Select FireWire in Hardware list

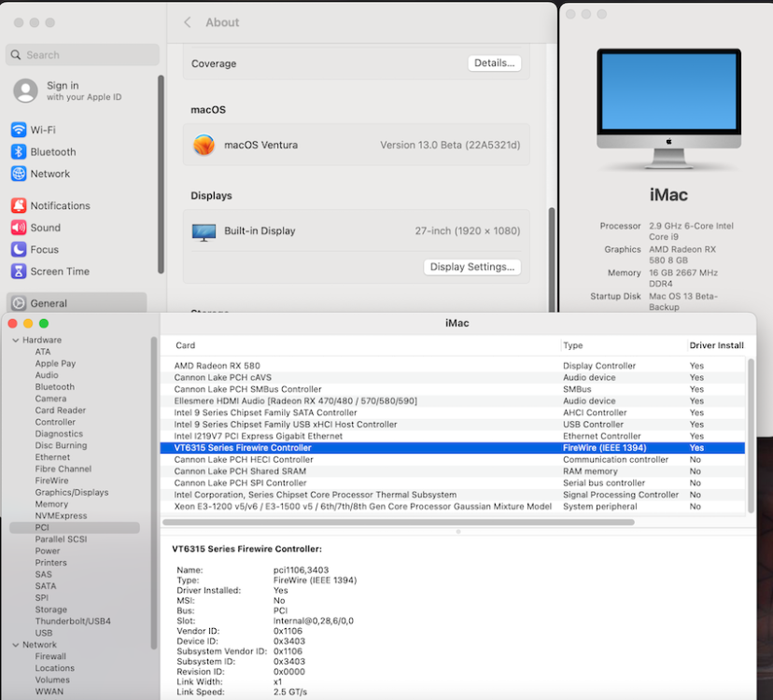click(51, 481)
